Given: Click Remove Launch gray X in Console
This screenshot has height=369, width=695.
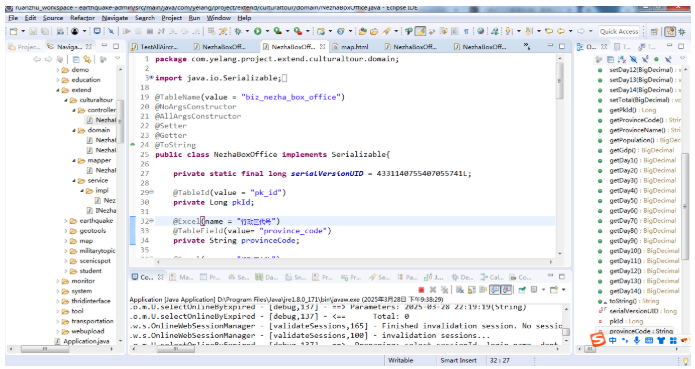Looking at the screenshot, I should click(433, 290).
